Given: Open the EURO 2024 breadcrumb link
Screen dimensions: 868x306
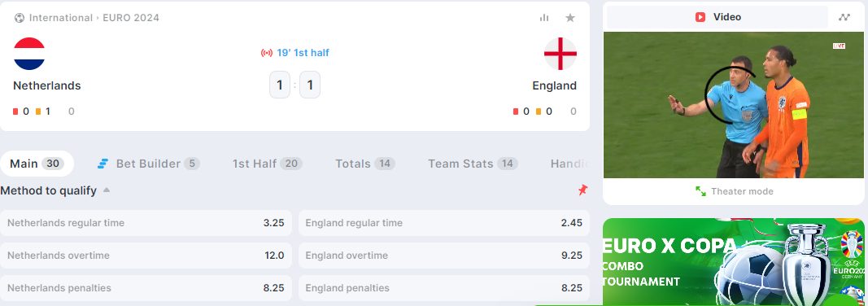Looking at the screenshot, I should (x=131, y=18).
